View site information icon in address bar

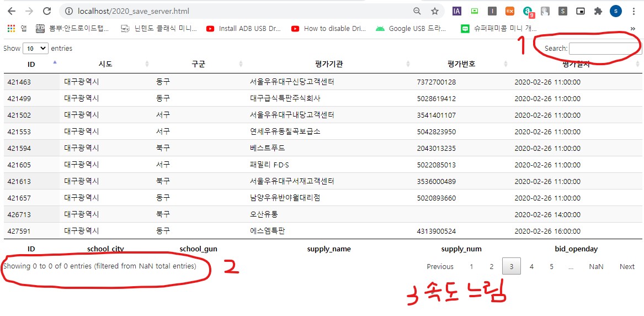pyautogui.click(x=69, y=11)
